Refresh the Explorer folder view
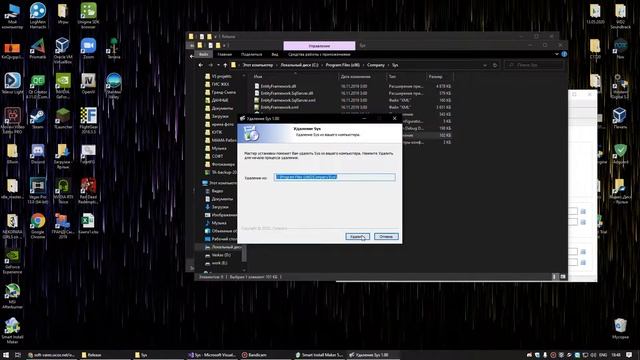 (x=495, y=65)
